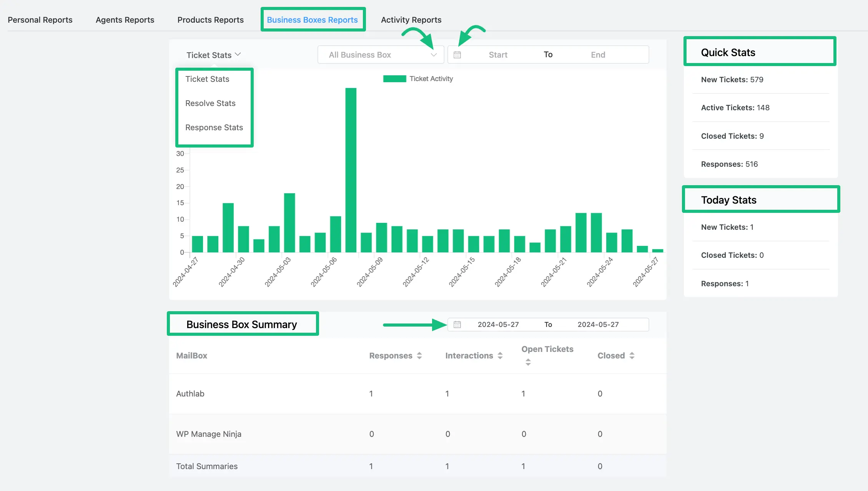Click the End date input field
Screen dimensions: 868x491
click(x=598, y=54)
